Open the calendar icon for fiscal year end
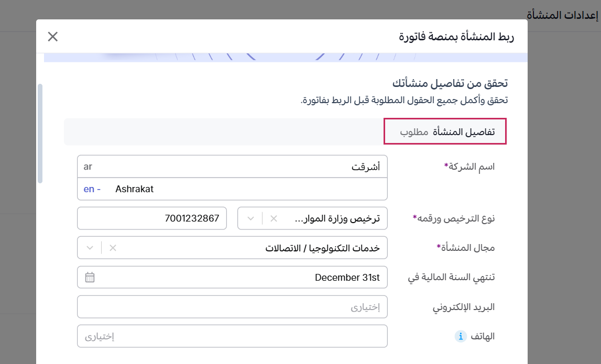 point(90,278)
